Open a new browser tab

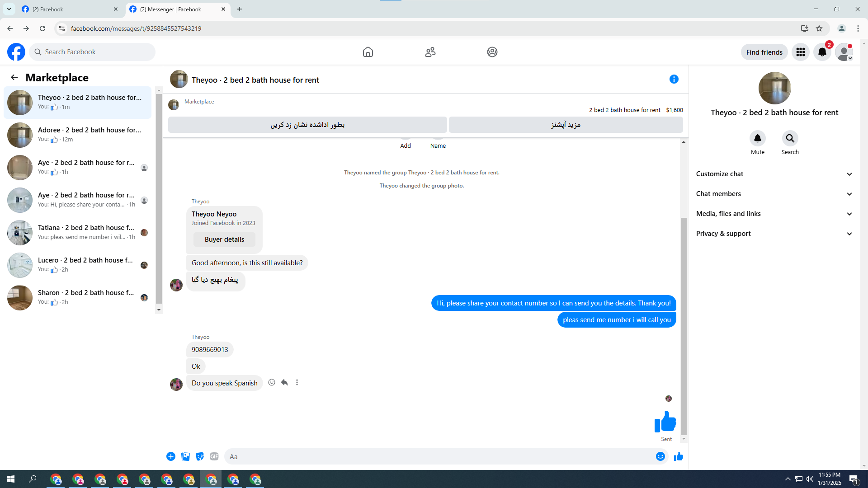click(x=240, y=9)
